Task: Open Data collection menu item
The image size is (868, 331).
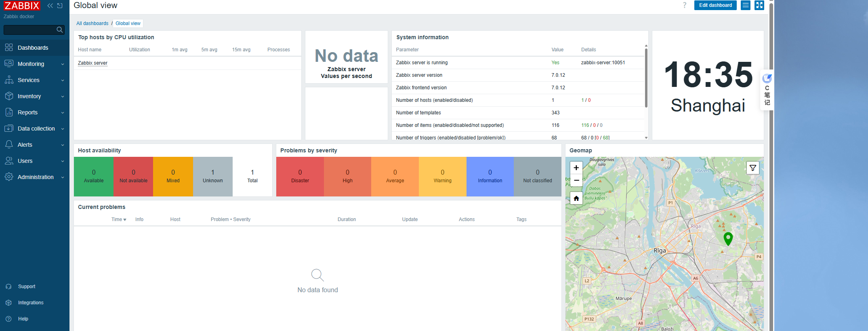Action: (35, 129)
